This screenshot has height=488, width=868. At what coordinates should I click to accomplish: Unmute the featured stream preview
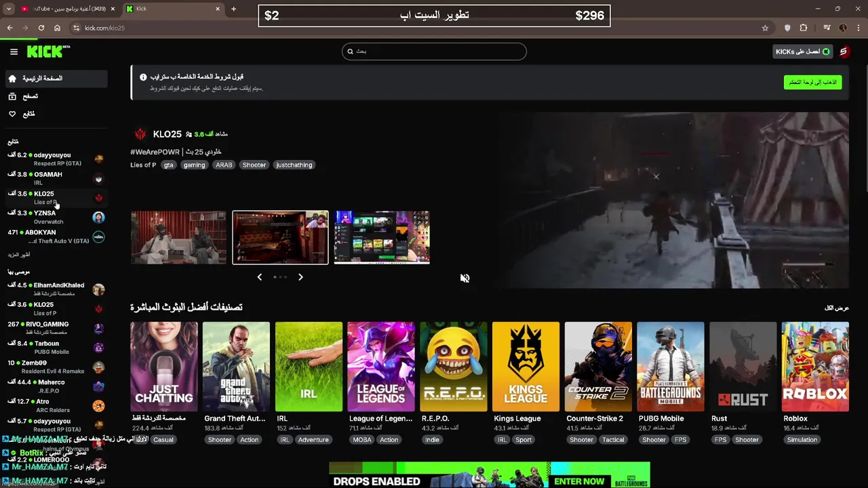tap(465, 278)
